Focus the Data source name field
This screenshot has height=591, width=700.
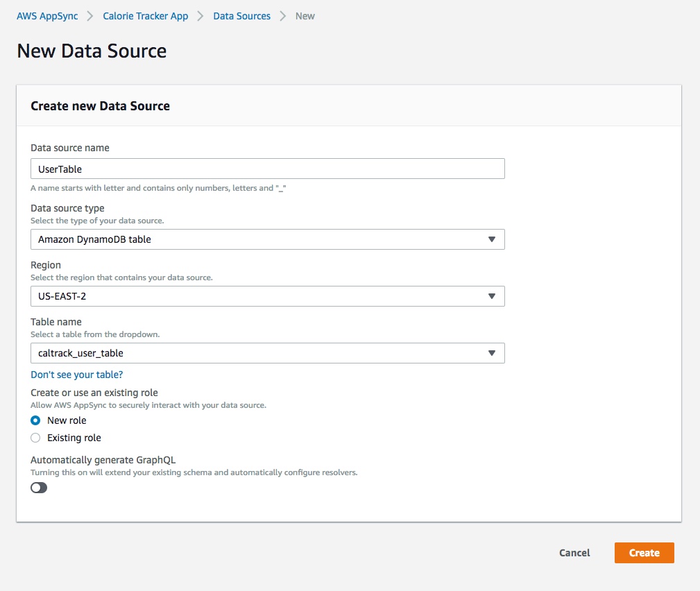click(267, 169)
